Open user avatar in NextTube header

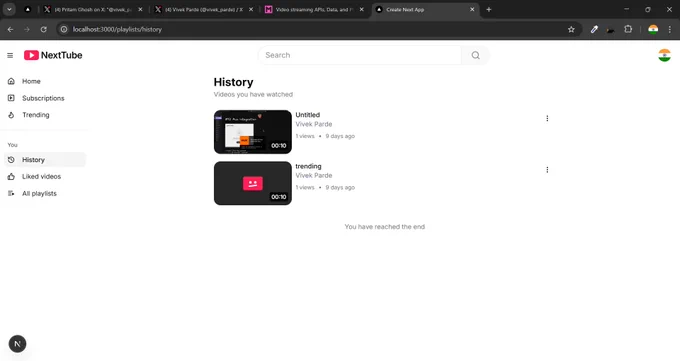point(664,55)
